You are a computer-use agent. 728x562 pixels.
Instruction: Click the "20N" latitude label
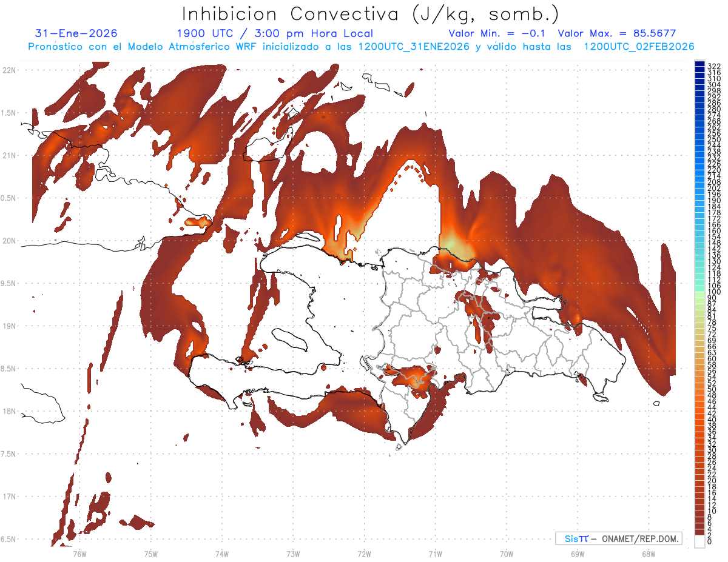click(9, 241)
